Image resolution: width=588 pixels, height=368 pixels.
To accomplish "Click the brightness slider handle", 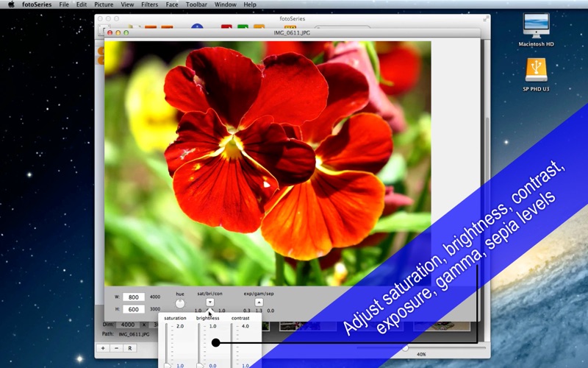I will tap(200, 365).
